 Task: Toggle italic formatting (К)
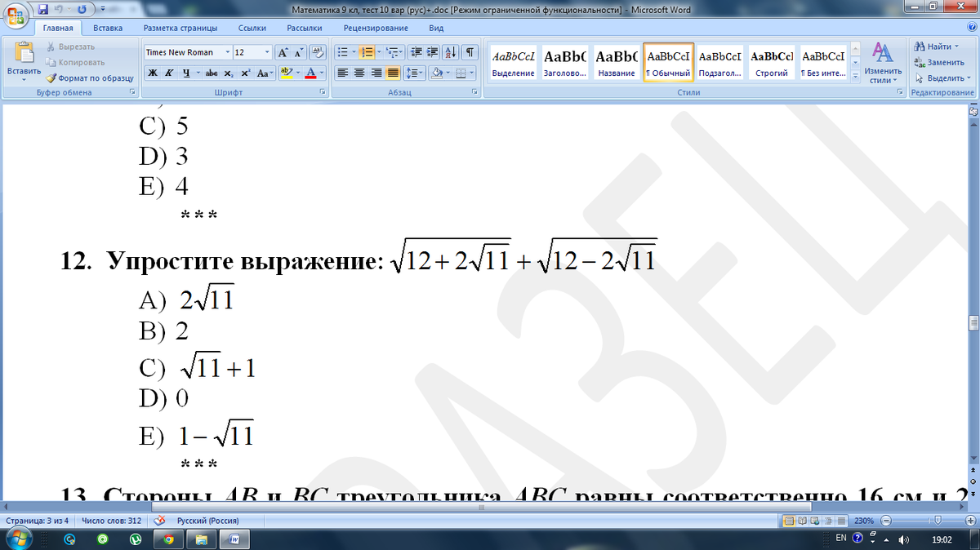pyautogui.click(x=169, y=73)
